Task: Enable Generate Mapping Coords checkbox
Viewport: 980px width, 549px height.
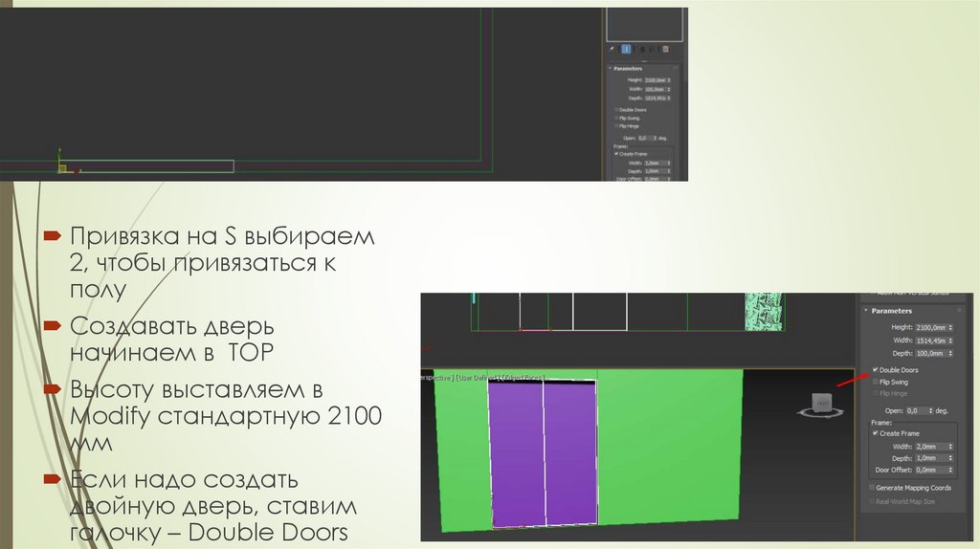Action: click(872, 488)
